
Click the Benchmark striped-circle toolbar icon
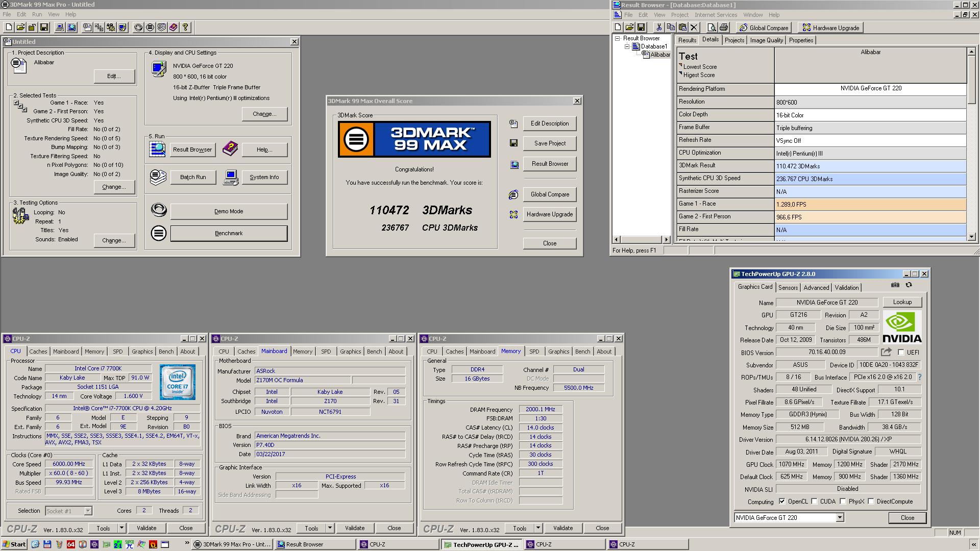click(150, 28)
